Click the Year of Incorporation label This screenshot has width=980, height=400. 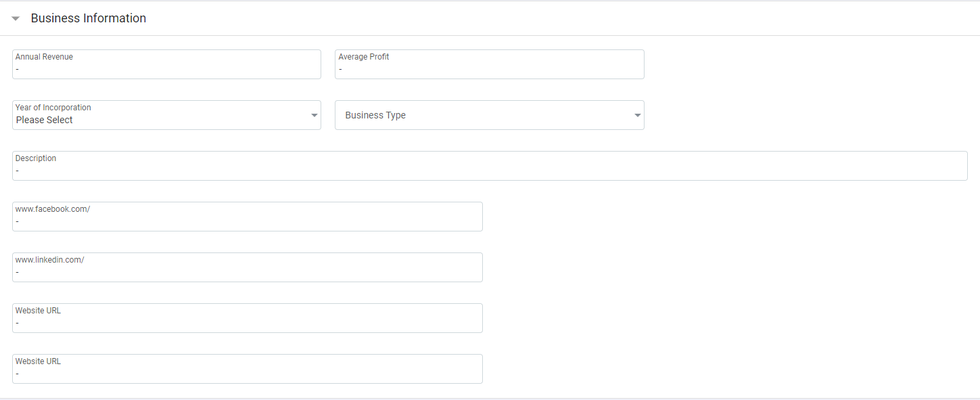(53, 108)
